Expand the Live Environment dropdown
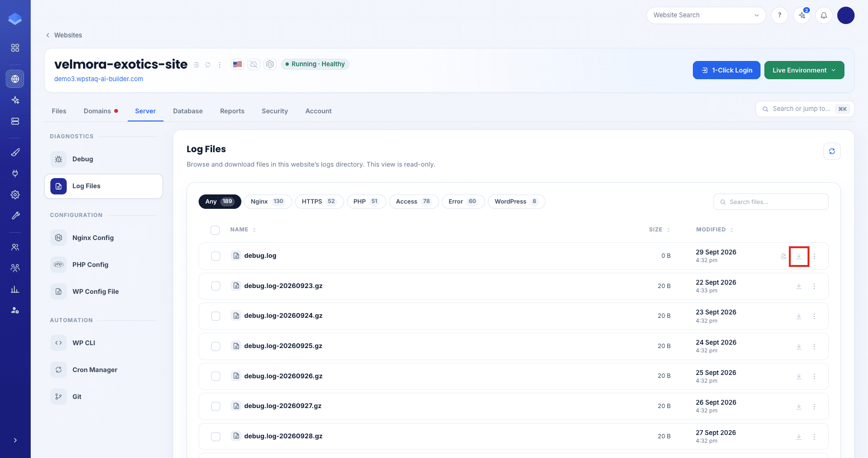Screen dimensions: 868x458 [804, 70]
